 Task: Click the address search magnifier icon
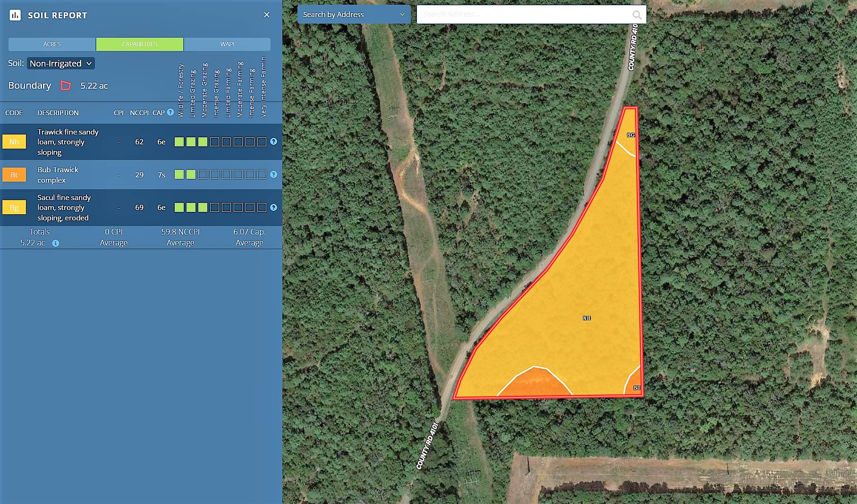point(636,15)
